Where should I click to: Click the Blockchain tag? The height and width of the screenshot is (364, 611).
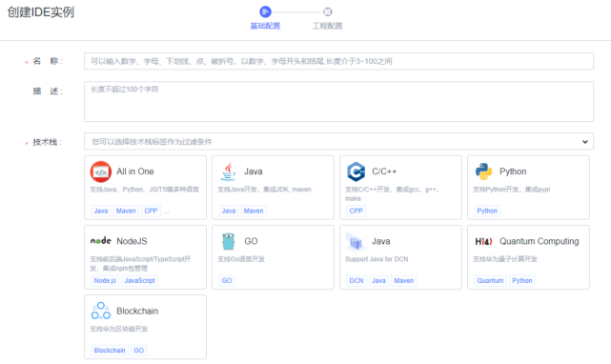point(110,351)
